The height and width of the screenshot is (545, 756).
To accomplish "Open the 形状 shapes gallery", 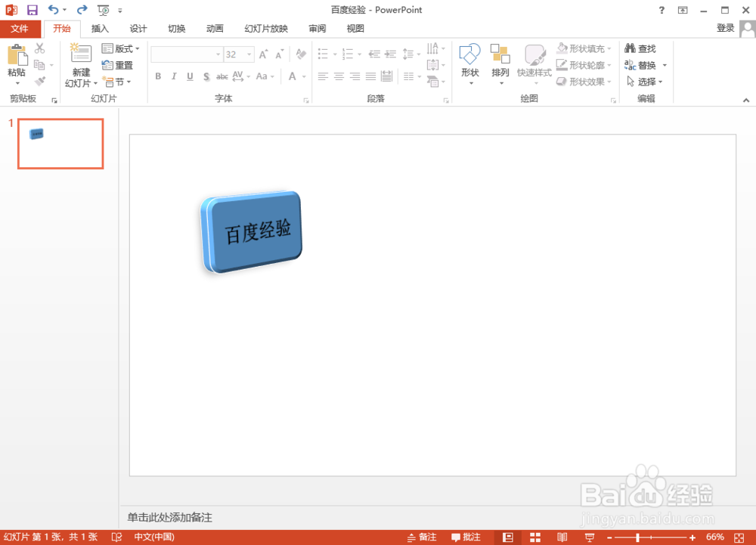I will (469, 64).
